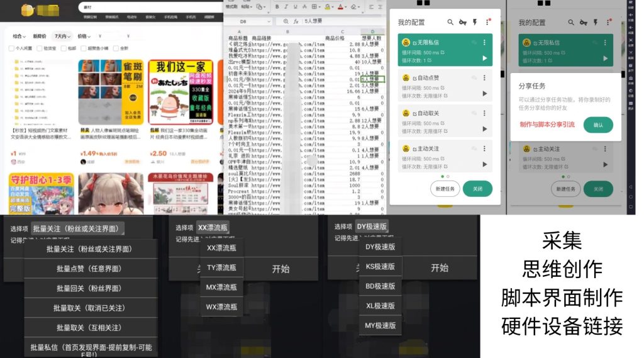Click column B header in spreadsheet
The width and height of the screenshot is (644, 358).
287,31
